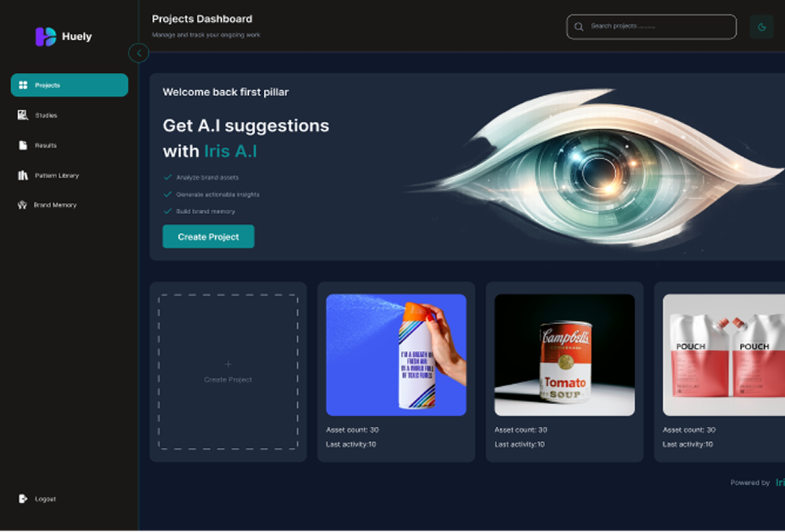Click the Analyze brand assets checkmark
Viewport: 785px width, 532px height.
(168, 177)
